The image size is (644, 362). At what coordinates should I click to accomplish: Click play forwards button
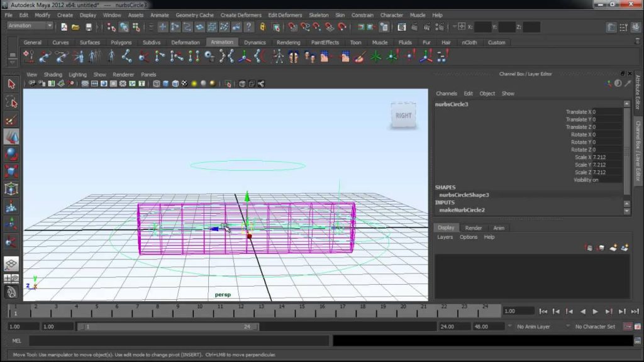tap(595, 312)
